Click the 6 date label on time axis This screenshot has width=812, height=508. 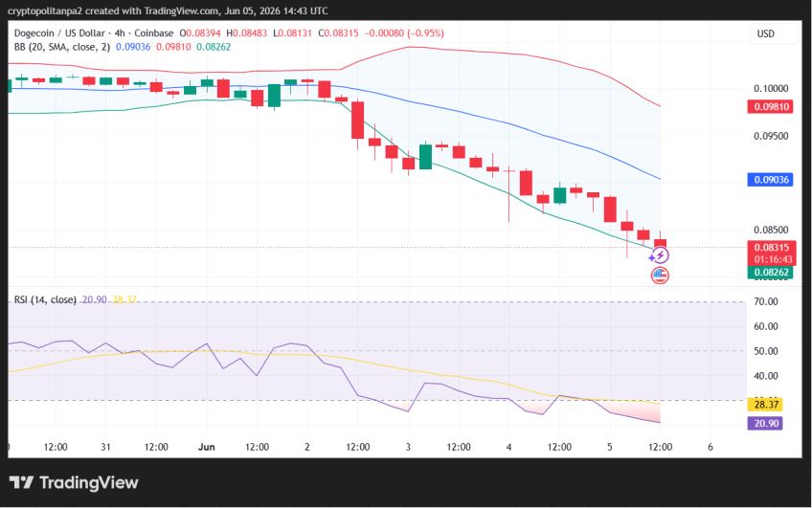[x=710, y=447]
